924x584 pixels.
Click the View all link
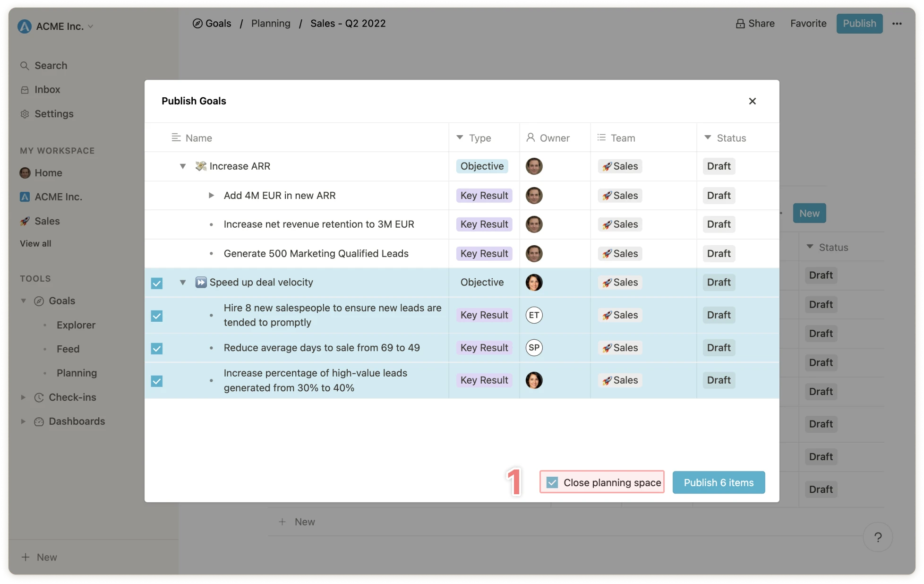[35, 244]
